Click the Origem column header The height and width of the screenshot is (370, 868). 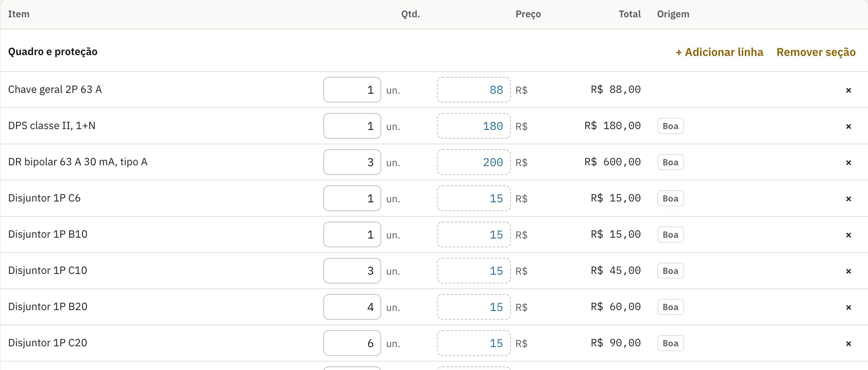click(673, 14)
